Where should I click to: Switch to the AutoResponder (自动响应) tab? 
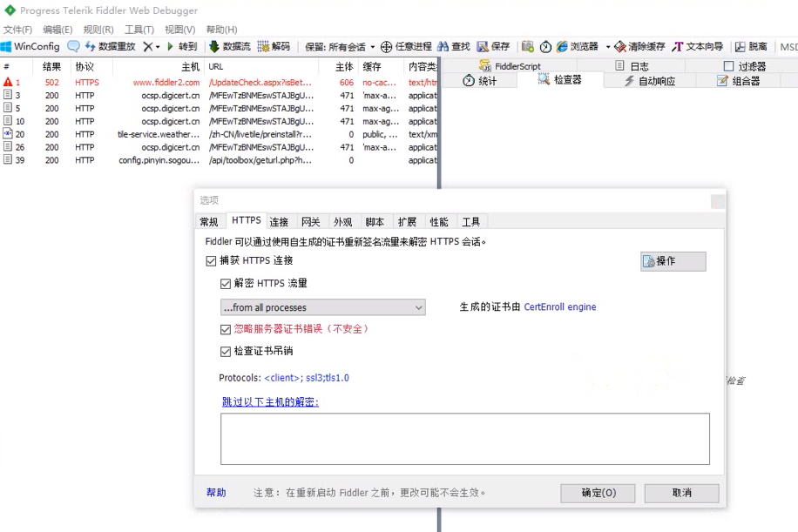pos(649,81)
